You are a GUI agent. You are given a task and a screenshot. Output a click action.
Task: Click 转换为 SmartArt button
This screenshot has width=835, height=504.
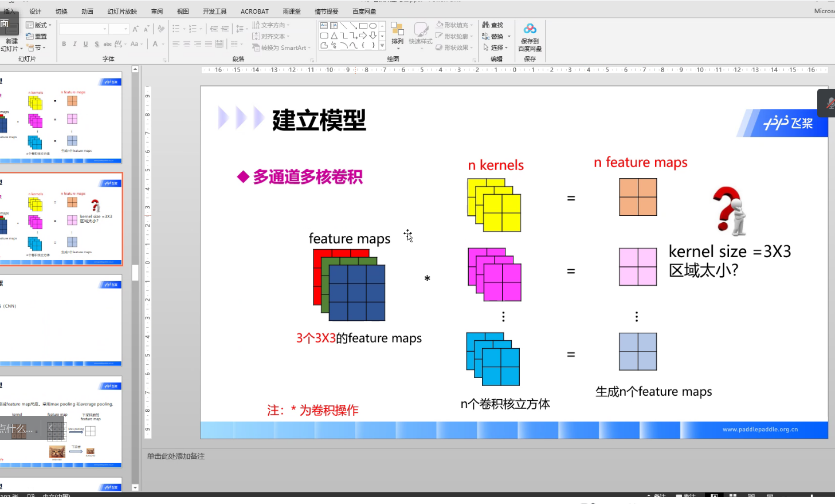coord(281,48)
